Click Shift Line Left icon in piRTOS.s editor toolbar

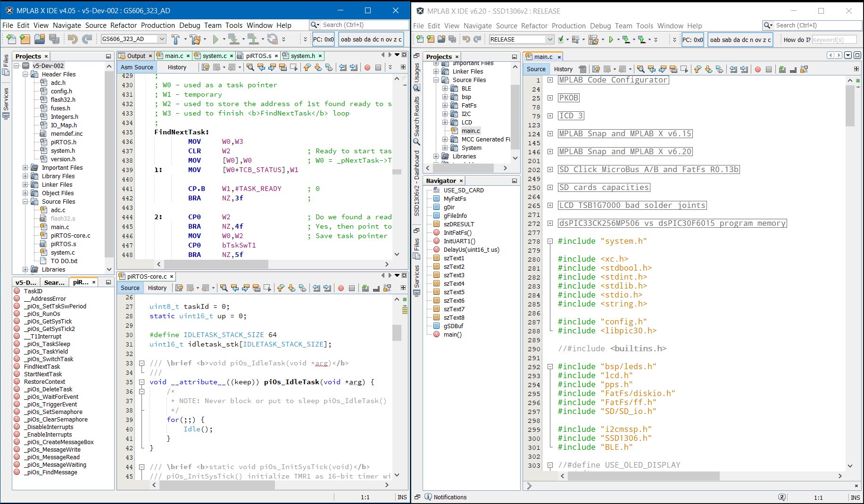343,67
